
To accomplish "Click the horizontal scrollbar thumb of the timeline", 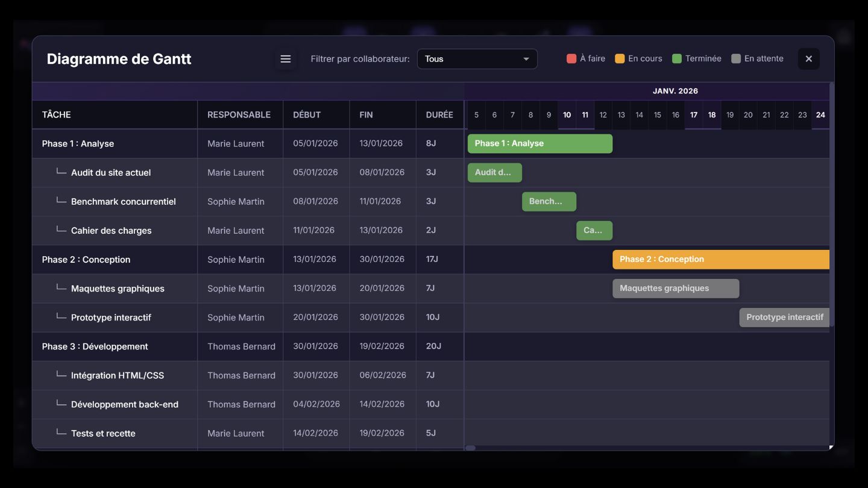I will (x=471, y=448).
